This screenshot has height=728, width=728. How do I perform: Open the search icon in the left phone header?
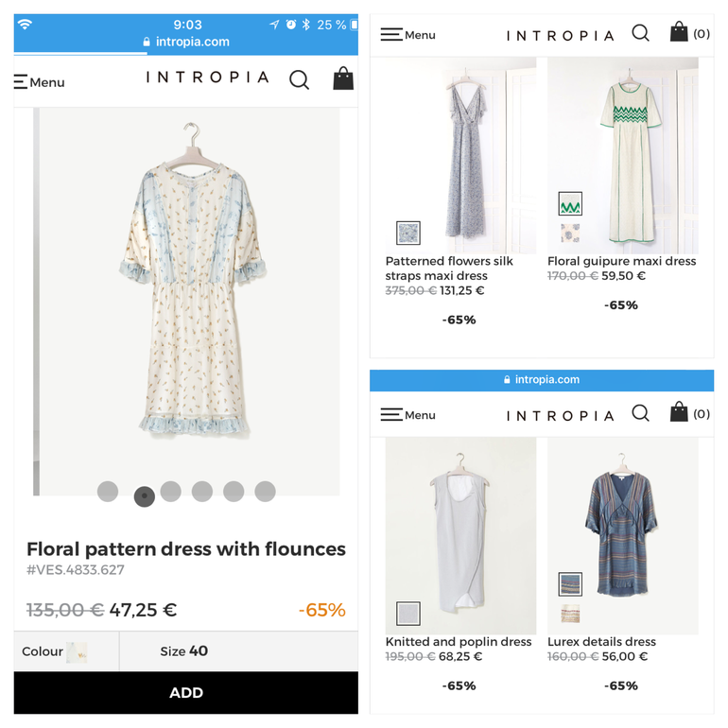click(x=299, y=80)
